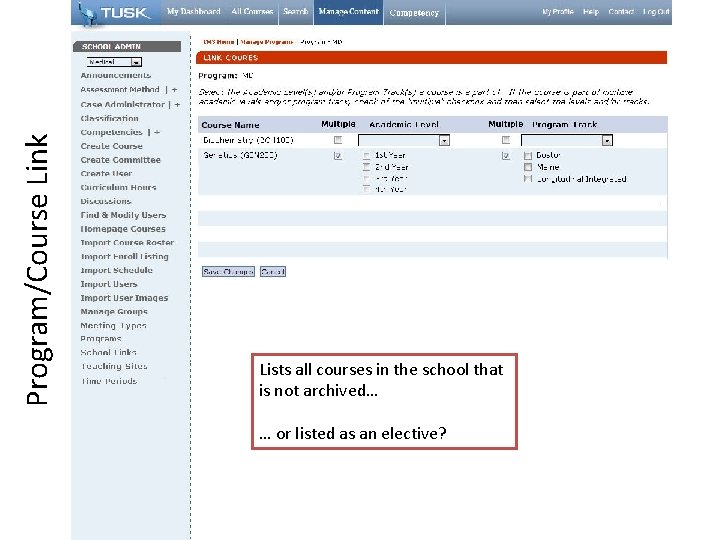This screenshot has height=540, width=720.
Task: Check the 3rd Year checkbox
Action: coord(366,178)
